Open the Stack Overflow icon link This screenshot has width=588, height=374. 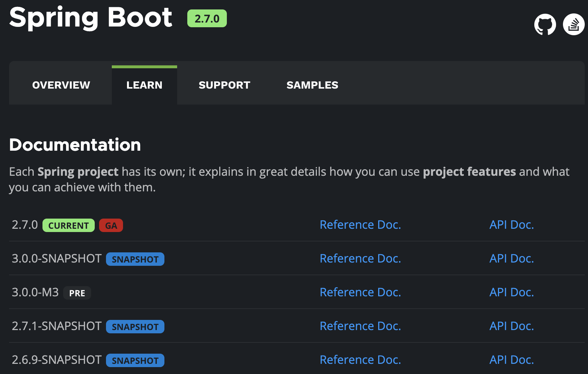573,24
